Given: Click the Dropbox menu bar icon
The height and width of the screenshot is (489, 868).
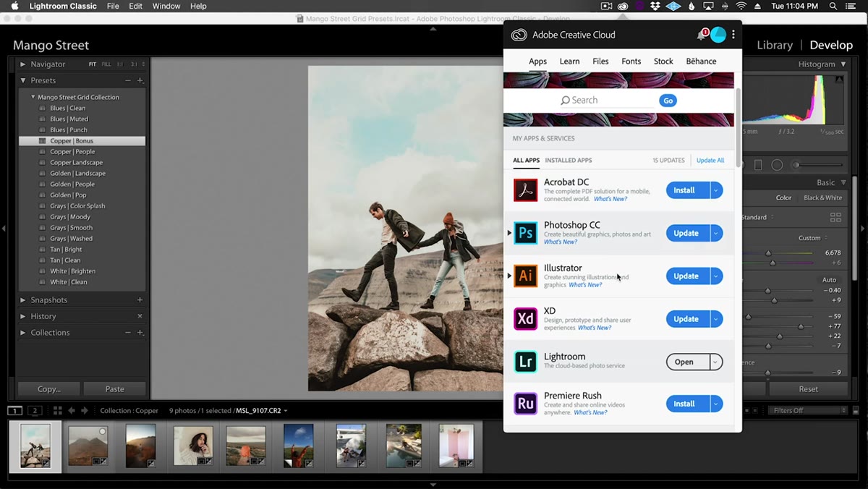Looking at the screenshot, I should pyautogui.click(x=655, y=6).
